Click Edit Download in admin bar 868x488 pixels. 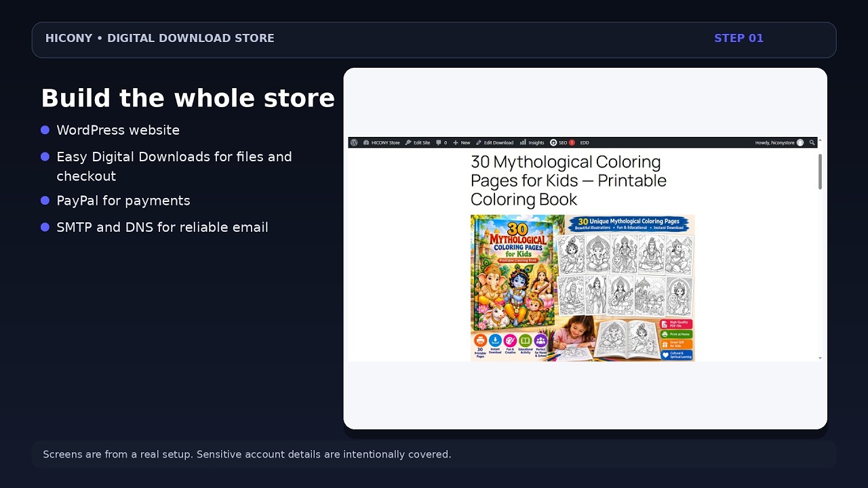(x=495, y=142)
